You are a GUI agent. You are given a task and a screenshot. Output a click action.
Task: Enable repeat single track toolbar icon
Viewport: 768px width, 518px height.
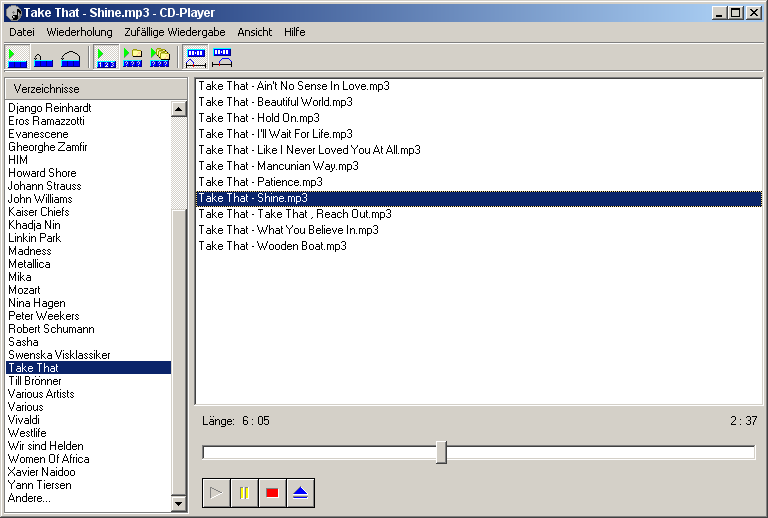(x=43, y=57)
